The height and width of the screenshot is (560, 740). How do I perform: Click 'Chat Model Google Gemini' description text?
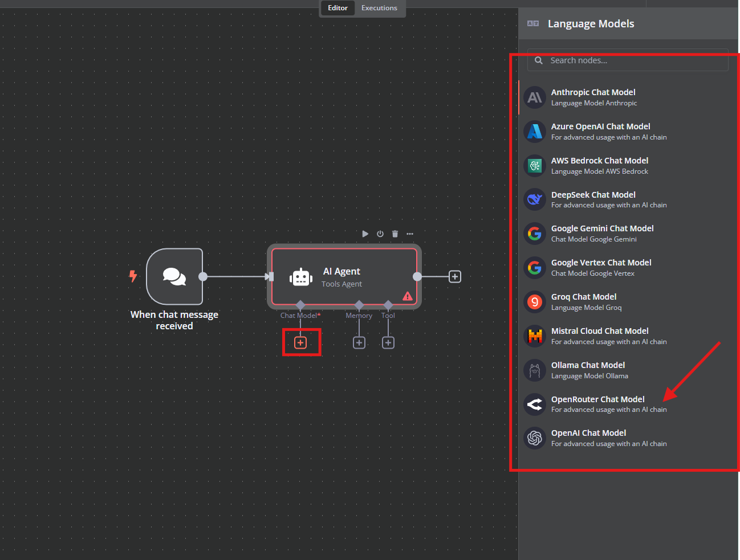coord(594,239)
